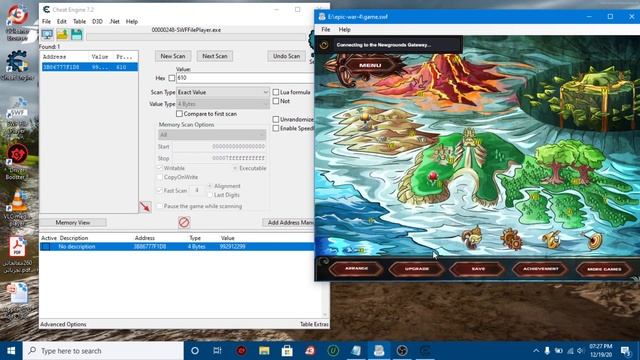The width and height of the screenshot is (640, 360).
Task: Click the Next Scan button
Action: pyautogui.click(x=215, y=56)
